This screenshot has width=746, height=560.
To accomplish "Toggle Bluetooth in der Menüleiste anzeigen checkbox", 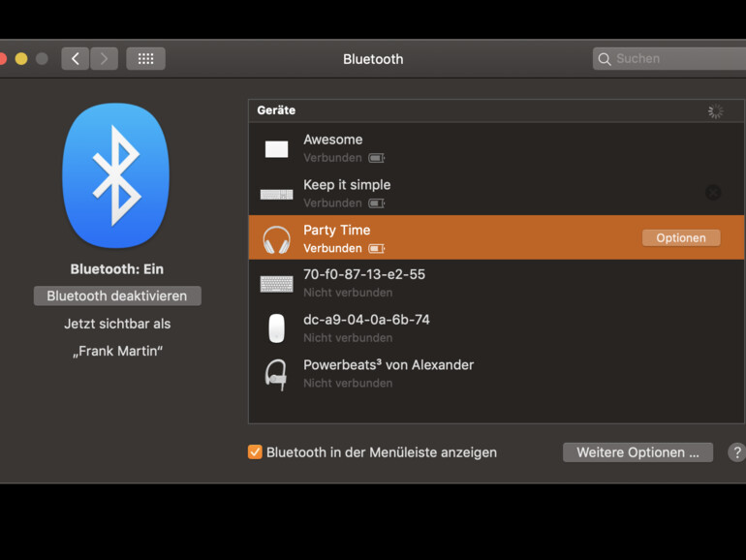I will 255,452.
